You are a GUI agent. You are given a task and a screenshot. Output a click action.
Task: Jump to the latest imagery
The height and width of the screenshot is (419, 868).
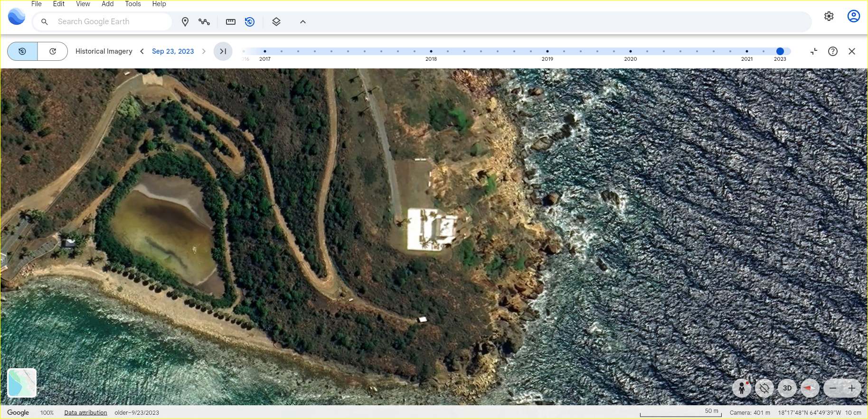coord(223,51)
